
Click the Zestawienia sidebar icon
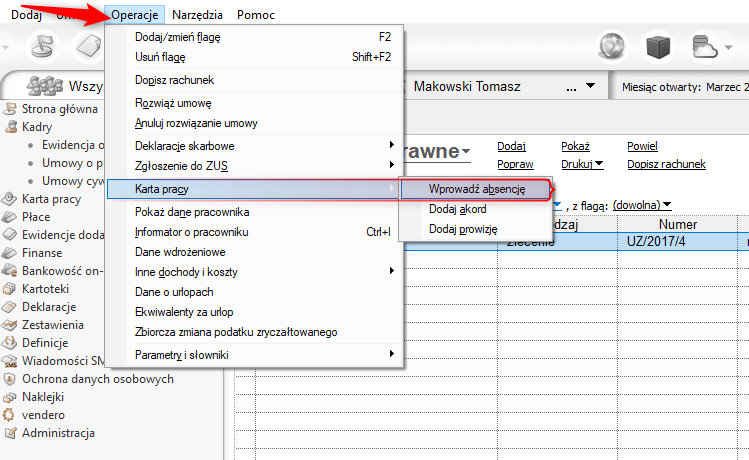point(10,325)
